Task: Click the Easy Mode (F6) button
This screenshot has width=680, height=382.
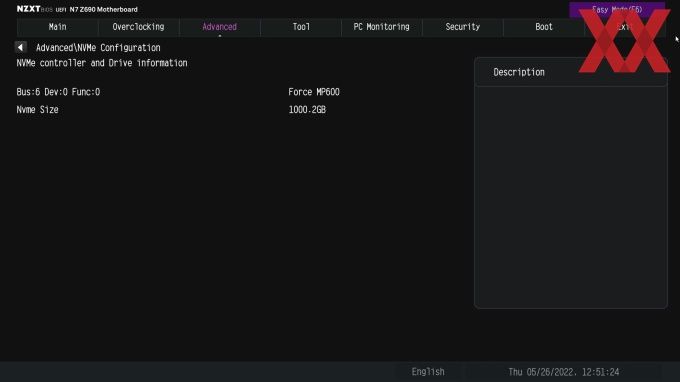Action: click(617, 10)
